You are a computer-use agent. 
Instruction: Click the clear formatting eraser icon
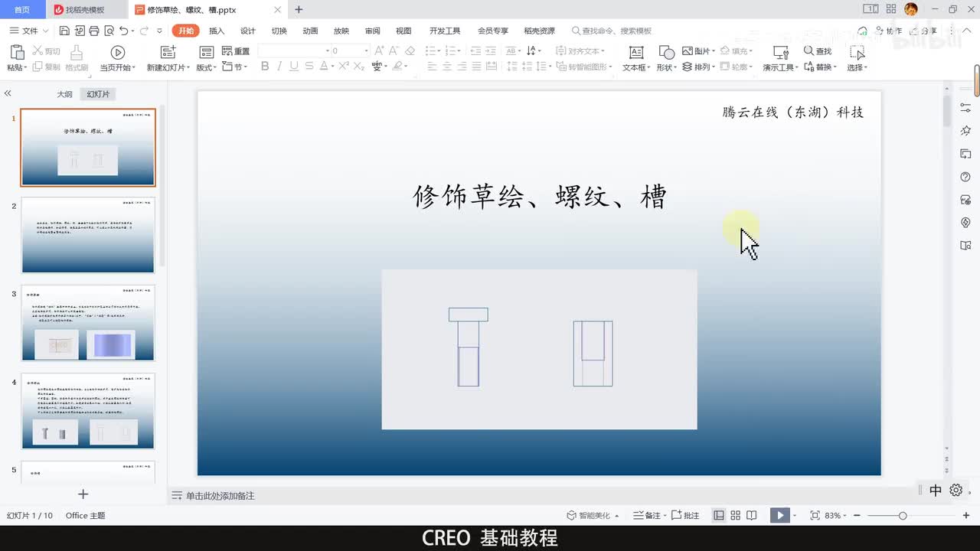click(x=410, y=51)
